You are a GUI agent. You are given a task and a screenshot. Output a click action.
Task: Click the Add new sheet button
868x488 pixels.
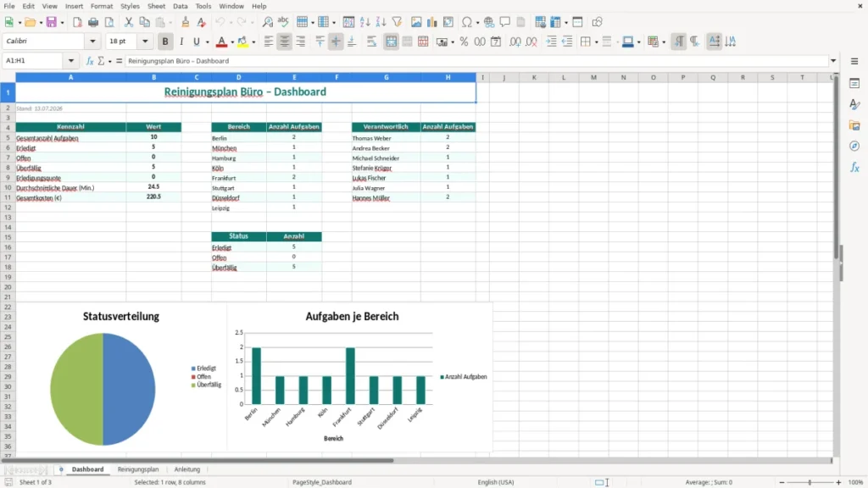point(61,469)
